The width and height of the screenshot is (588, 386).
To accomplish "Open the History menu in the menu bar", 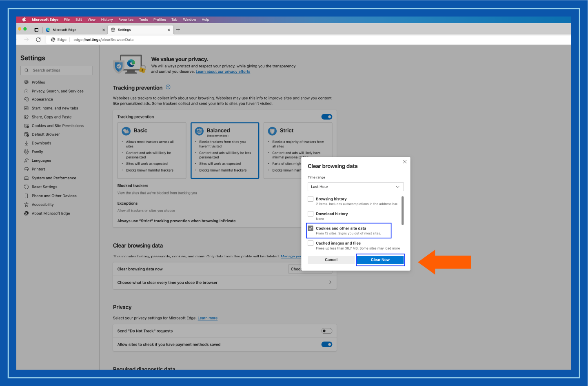I will [107, 19].
